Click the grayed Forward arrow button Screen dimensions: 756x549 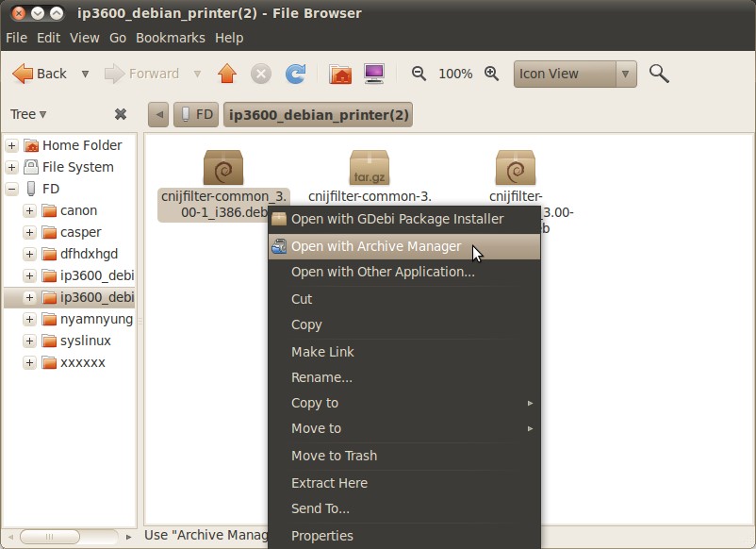click(141, 74)
